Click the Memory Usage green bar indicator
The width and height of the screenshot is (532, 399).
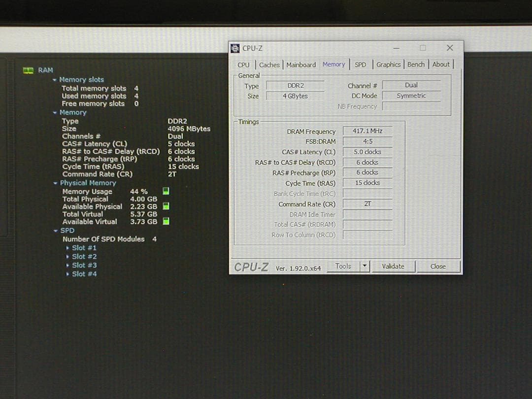166,191
